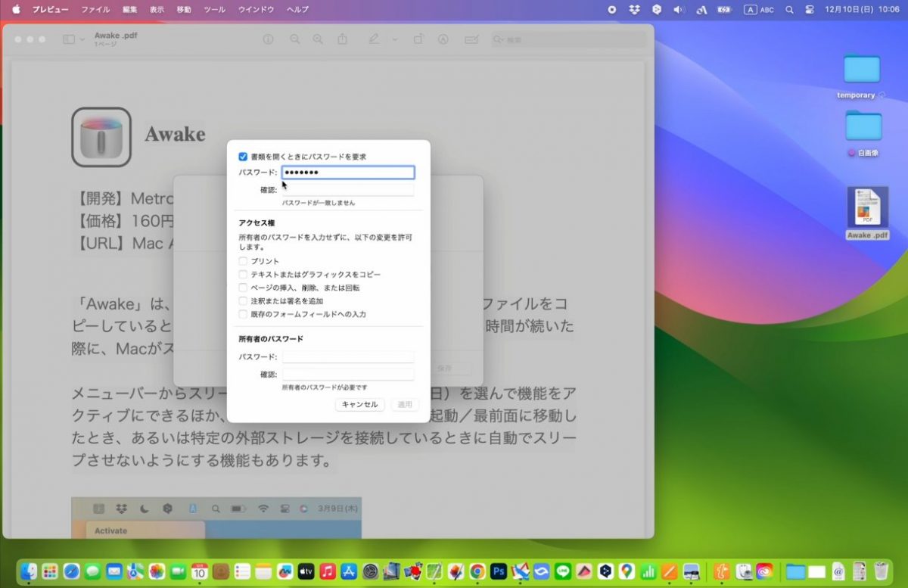Click the form filling toolbar icon
This screenshot has height=588, width=908.
click(471, 39)
